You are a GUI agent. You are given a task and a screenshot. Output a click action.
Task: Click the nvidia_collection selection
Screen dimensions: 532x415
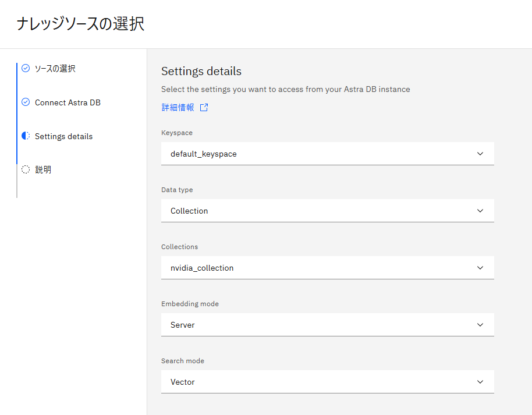click(202, 268)
